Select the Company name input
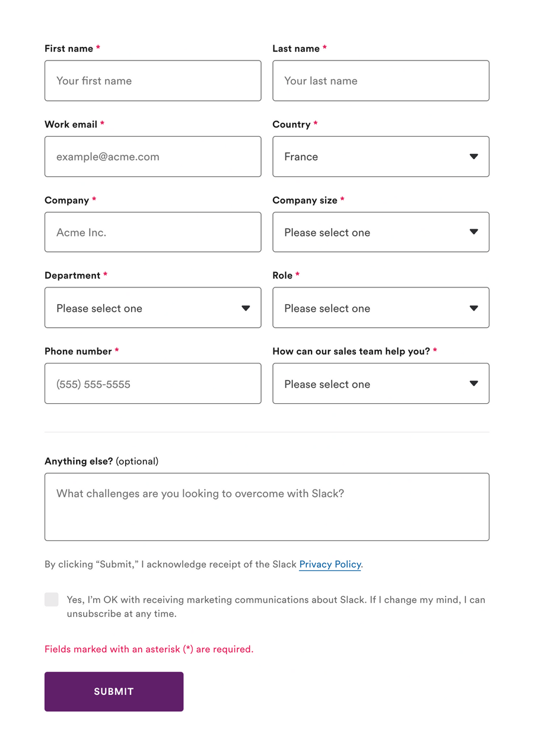Viewport: 534px width, 756px height. coord(152,232)
